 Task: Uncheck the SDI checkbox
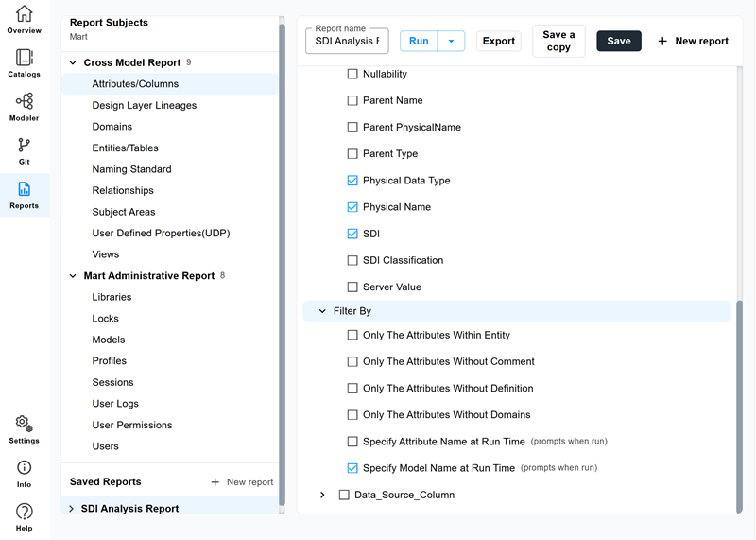tap(352, 234)
